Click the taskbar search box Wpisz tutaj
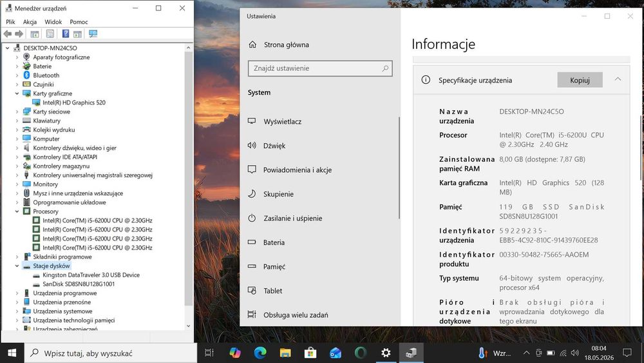Screen dimensions: 644x363 [x=111, y=353]
